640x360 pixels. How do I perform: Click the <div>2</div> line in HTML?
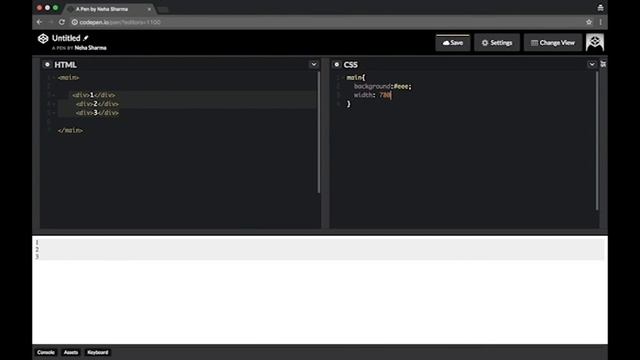point(97,104)
